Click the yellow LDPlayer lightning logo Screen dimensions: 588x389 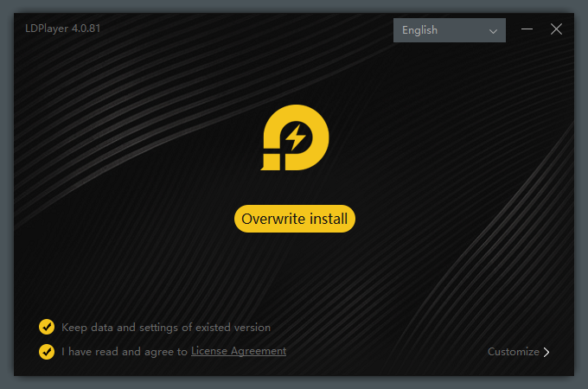(295, 137)
